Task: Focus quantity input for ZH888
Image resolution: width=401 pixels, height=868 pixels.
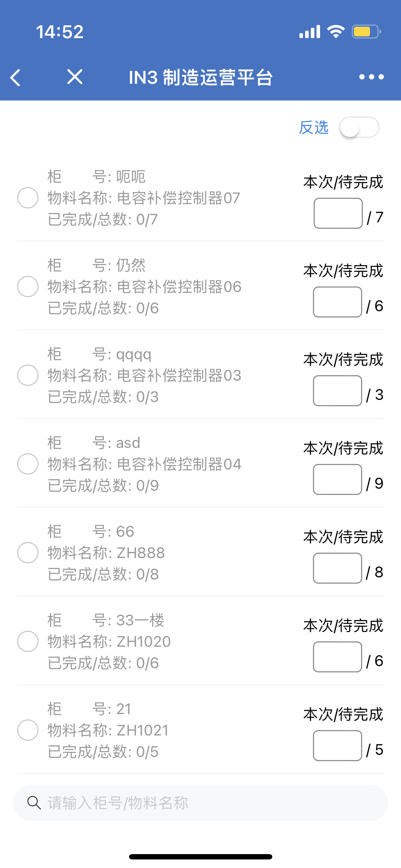Action: (x=338, y=568)
